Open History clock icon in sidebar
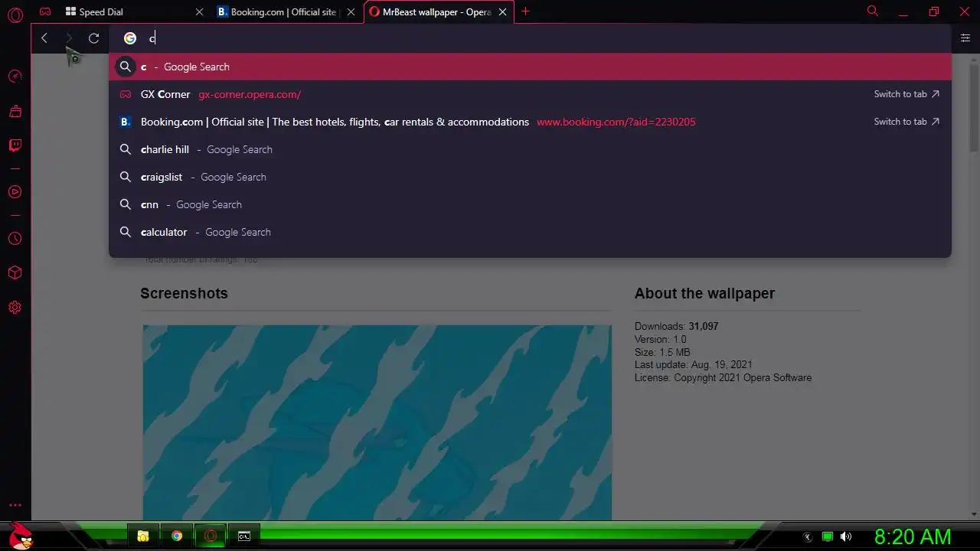980x551 pixels. click(x=15, y=239)
